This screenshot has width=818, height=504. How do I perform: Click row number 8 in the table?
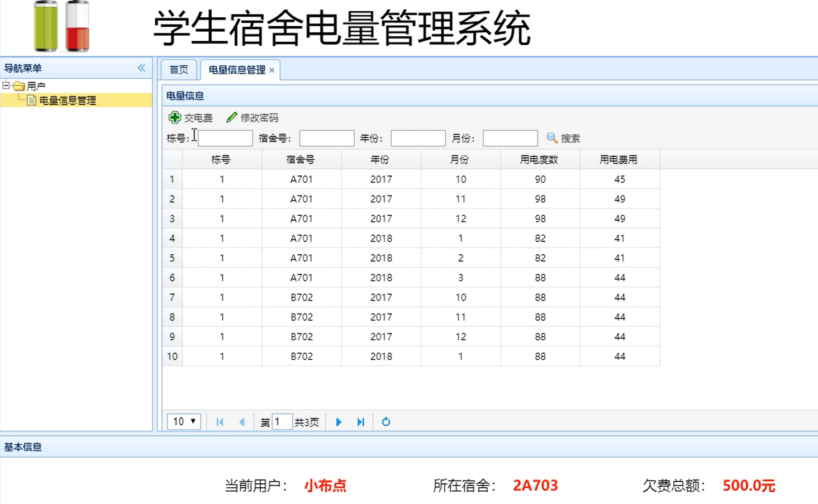[172, 317]
